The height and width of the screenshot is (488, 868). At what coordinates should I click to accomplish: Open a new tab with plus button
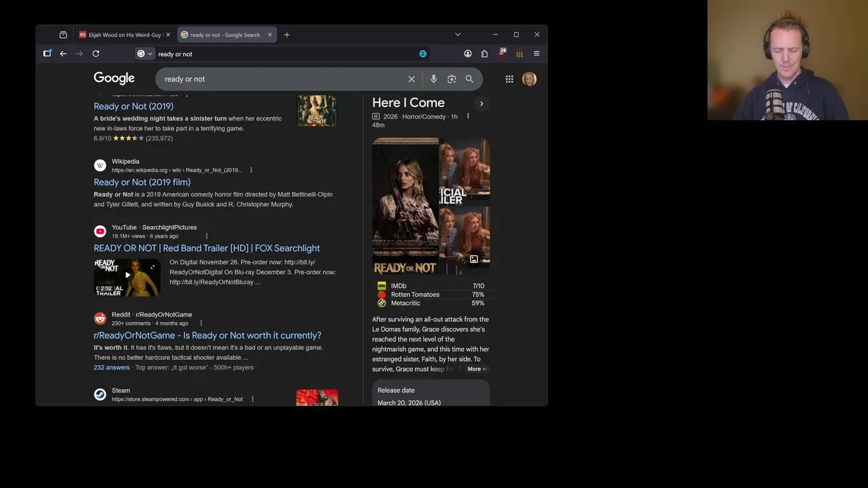[287, 35]
